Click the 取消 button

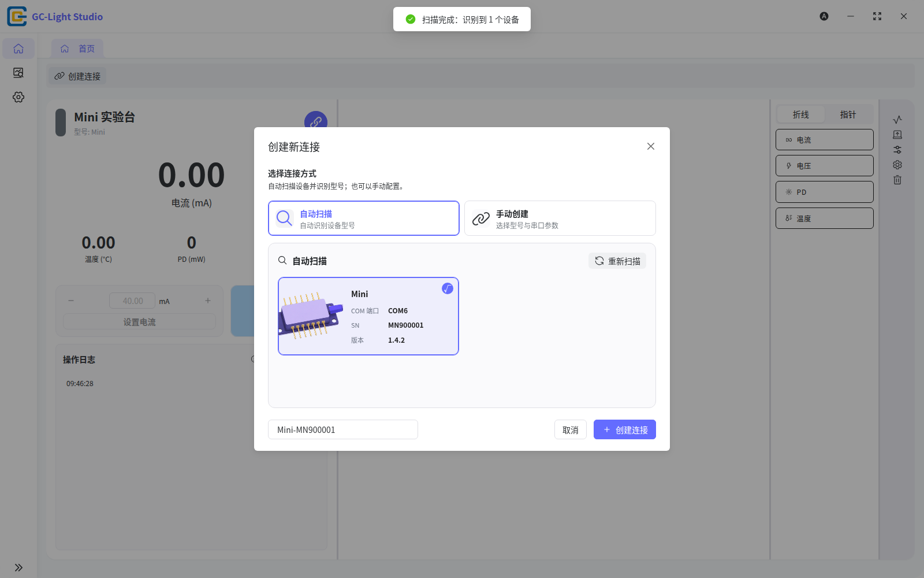tap(571, 429)
